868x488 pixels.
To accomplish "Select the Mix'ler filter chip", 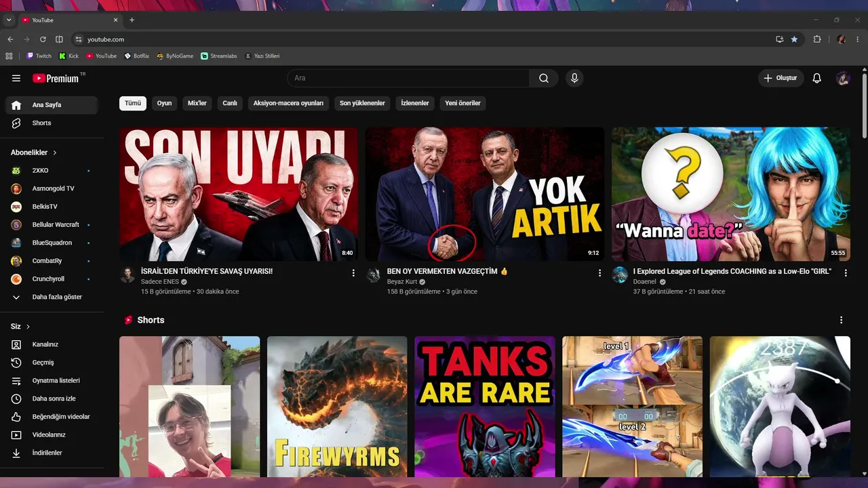I will [197, 103].
